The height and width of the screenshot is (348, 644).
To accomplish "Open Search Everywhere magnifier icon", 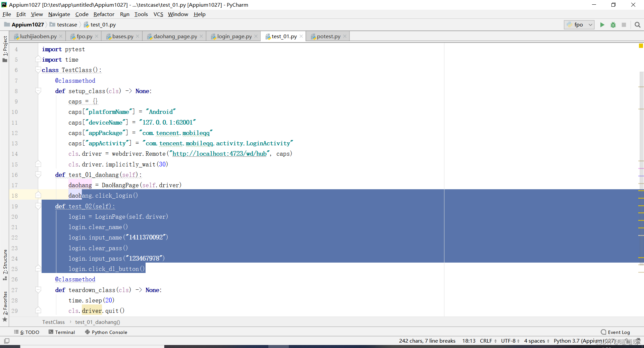I will click(638, 25).
